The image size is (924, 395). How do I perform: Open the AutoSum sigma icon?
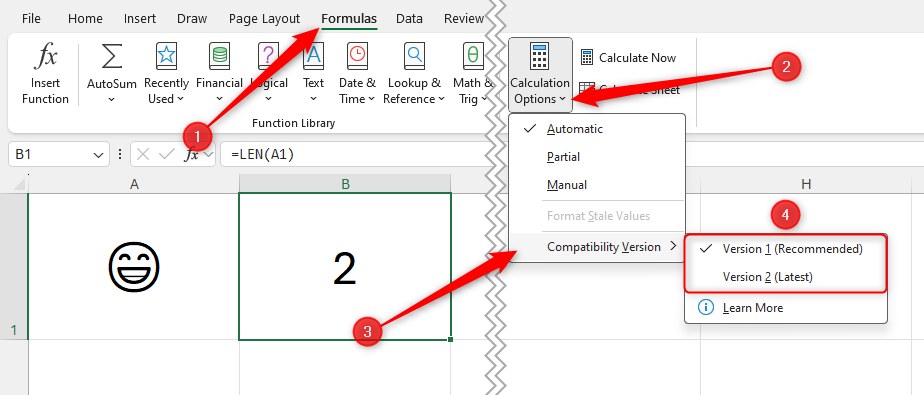(x=111, y=57)
